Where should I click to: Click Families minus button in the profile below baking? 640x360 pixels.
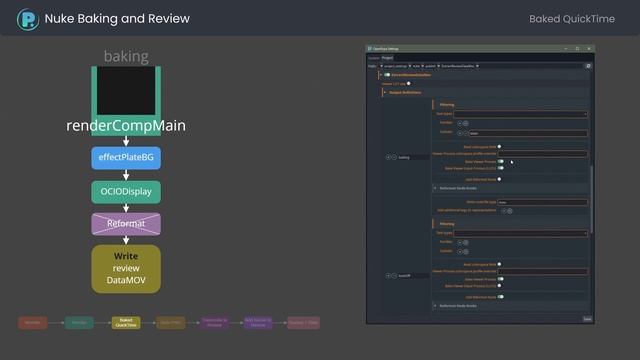coord(466,242)
